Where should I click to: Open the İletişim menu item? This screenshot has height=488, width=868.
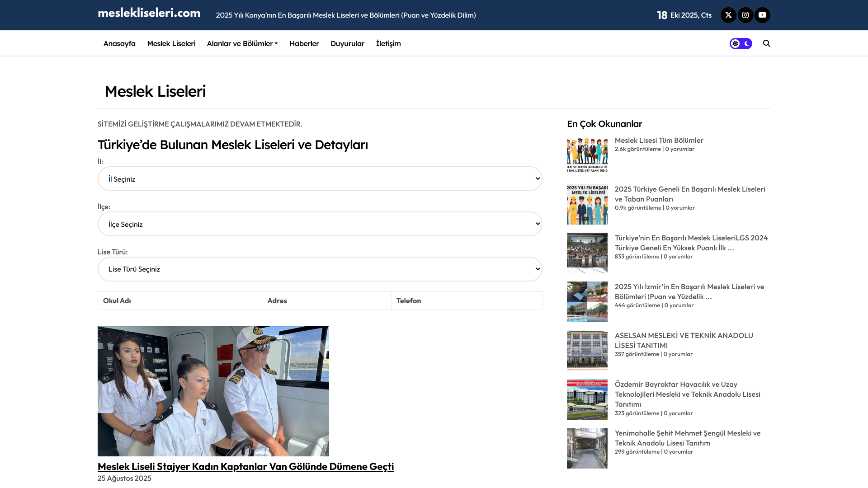[388, 43]
